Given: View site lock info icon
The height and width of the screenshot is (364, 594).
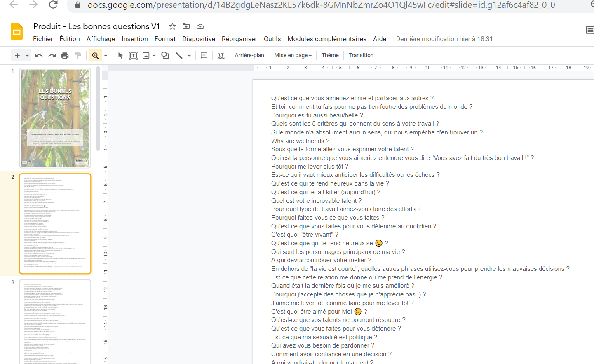Looking at the screenshot, I should 77,5.
